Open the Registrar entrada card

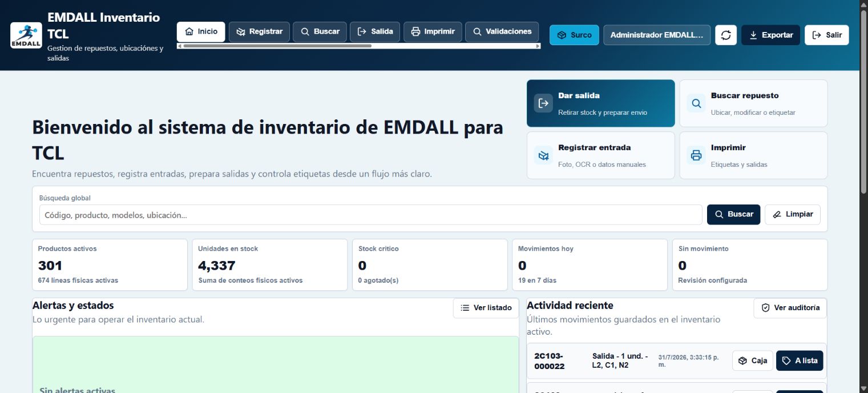click(600, 155)
